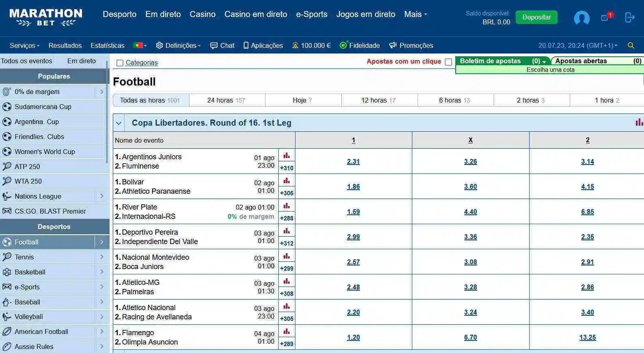Viewport: 644px width, 353px height.
Task: Select the draw odds 4.40 for River Plate
Action: point(470,212)
